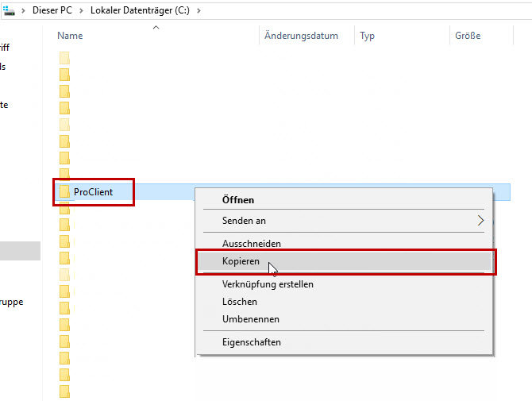
Task: Select Umbenennen in the context menu
Action: 250,319
